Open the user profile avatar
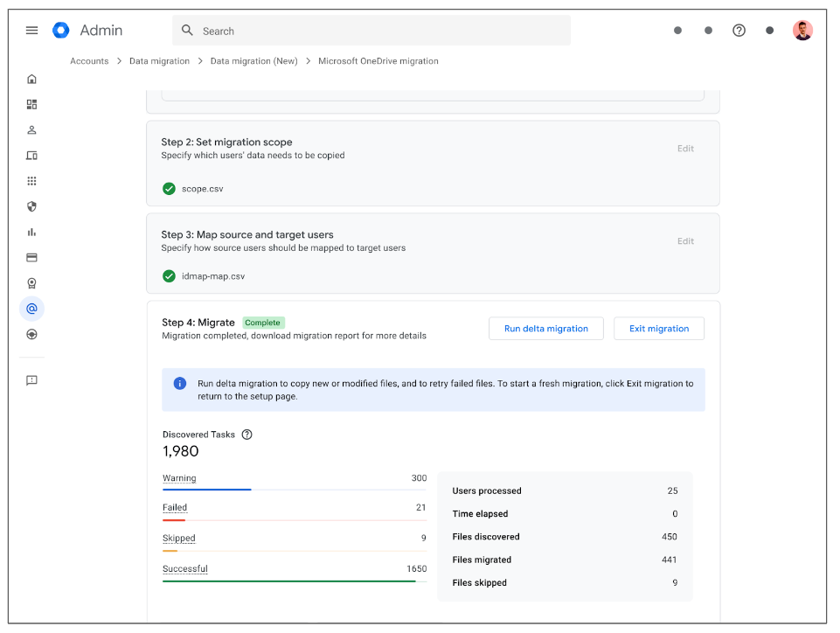Screen dimensions: 840x633 pyautogui.click(x=802, y=31)
